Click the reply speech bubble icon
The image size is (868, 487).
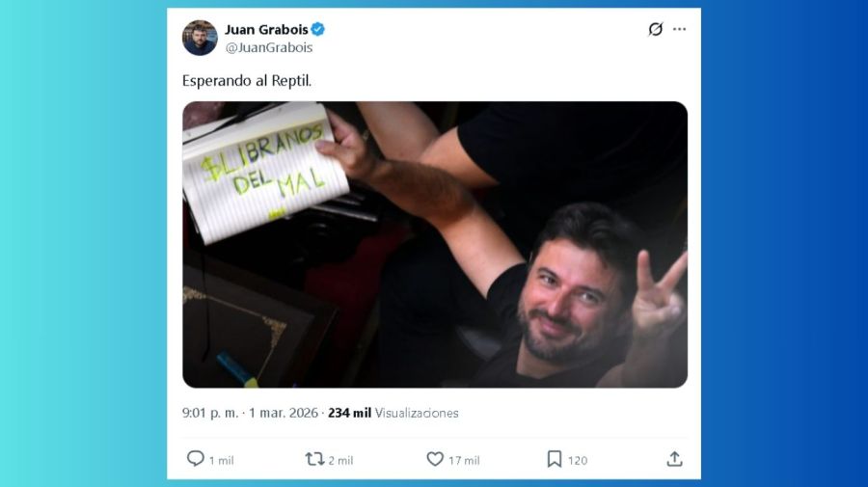point(196,459)
